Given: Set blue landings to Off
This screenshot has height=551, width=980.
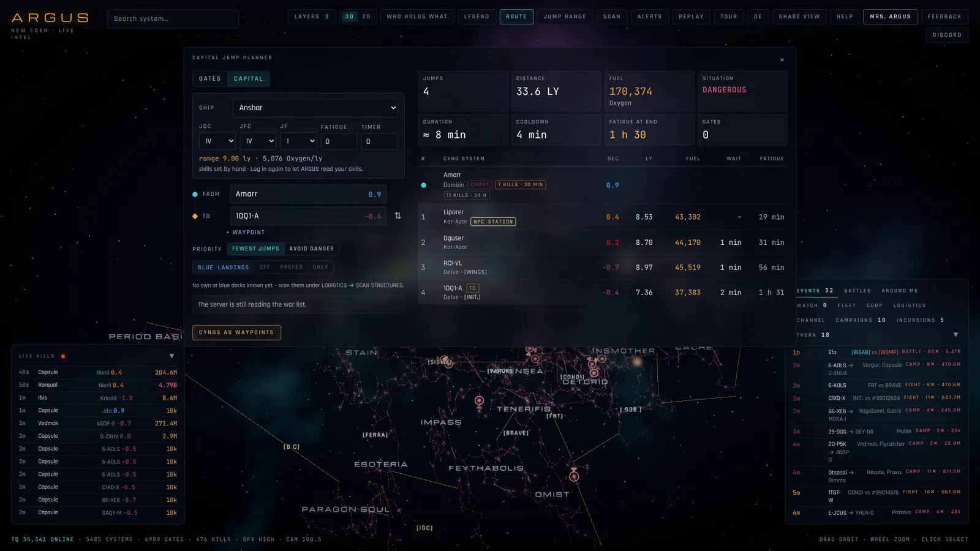Looking at the screenshot, I should pos(265,267).
